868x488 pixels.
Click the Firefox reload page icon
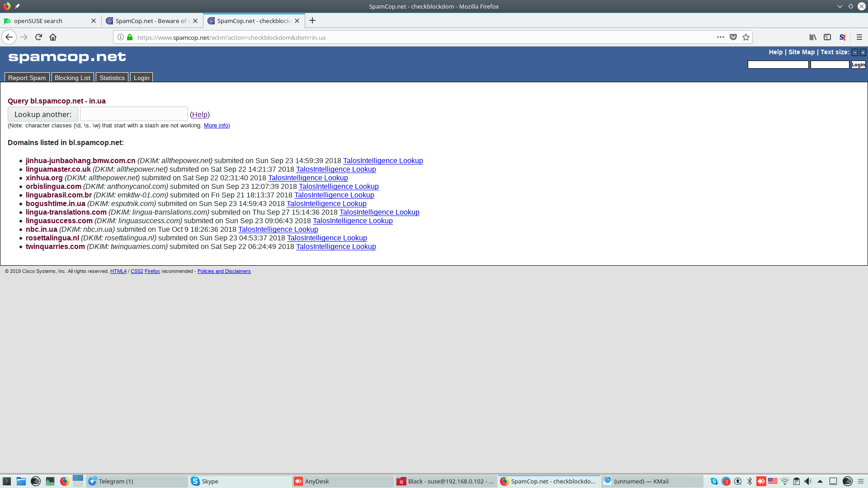[x=38, y=37]
